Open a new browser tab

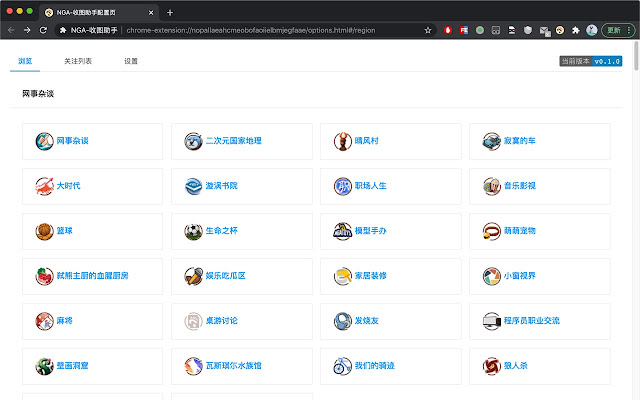pyautogui.click(x=170, y=13)
